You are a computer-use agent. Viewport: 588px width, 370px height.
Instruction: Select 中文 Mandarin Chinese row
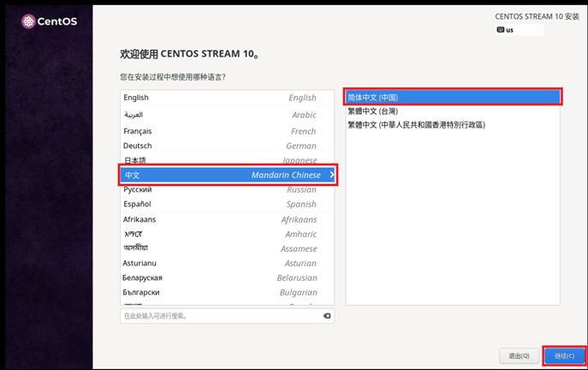(228, 175)
